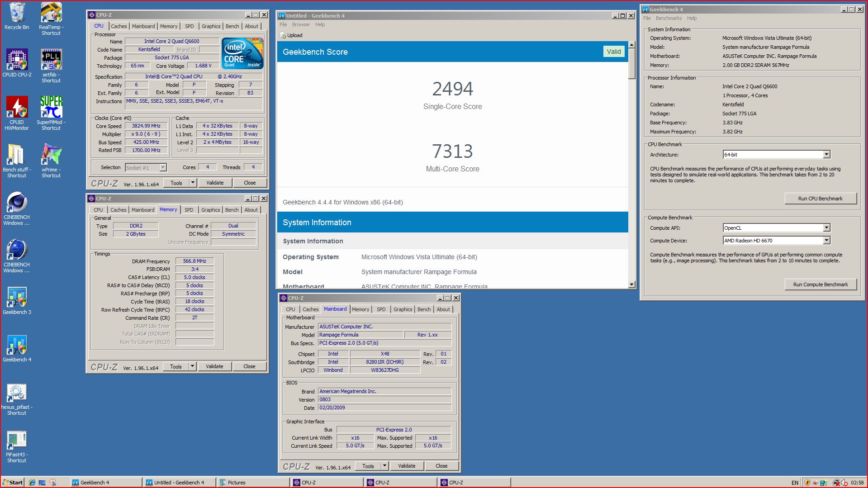Switch to SPD tab in CPU-Z Memory window
The width and height of the screenshot is (868, 488).
point(189,210)
